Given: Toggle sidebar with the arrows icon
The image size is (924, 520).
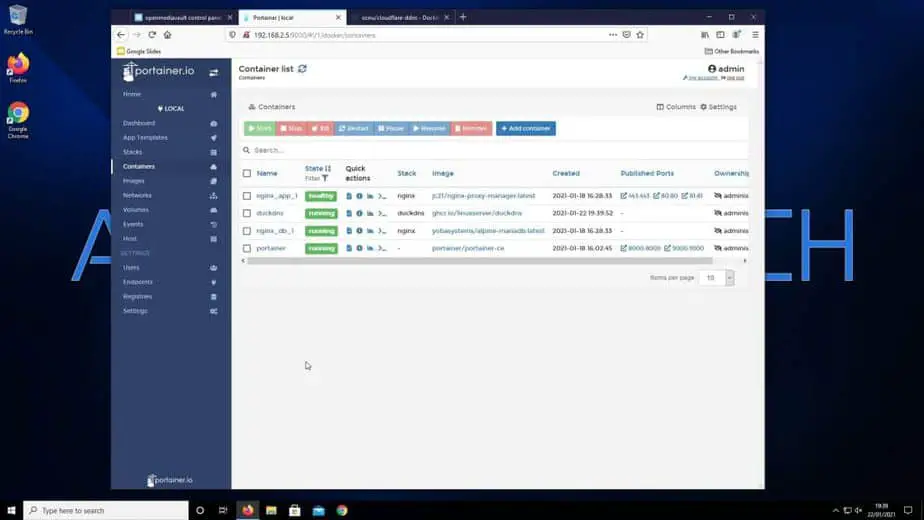Looking at the screenshot, I should coord(213,73).
